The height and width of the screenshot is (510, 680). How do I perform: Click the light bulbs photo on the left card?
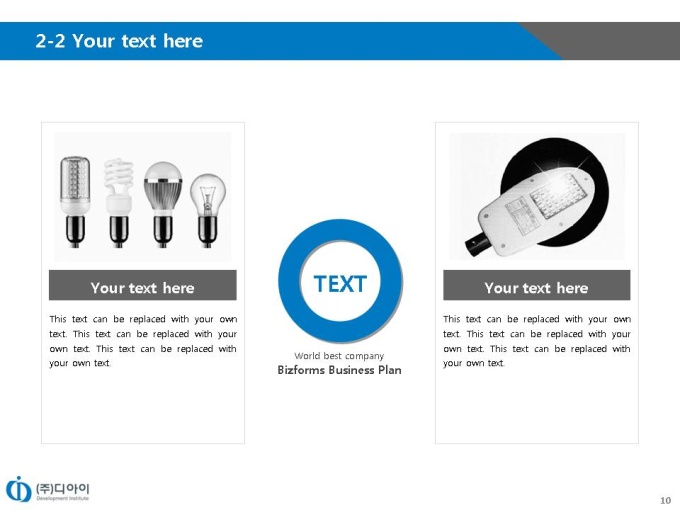[x=143, y=196]
